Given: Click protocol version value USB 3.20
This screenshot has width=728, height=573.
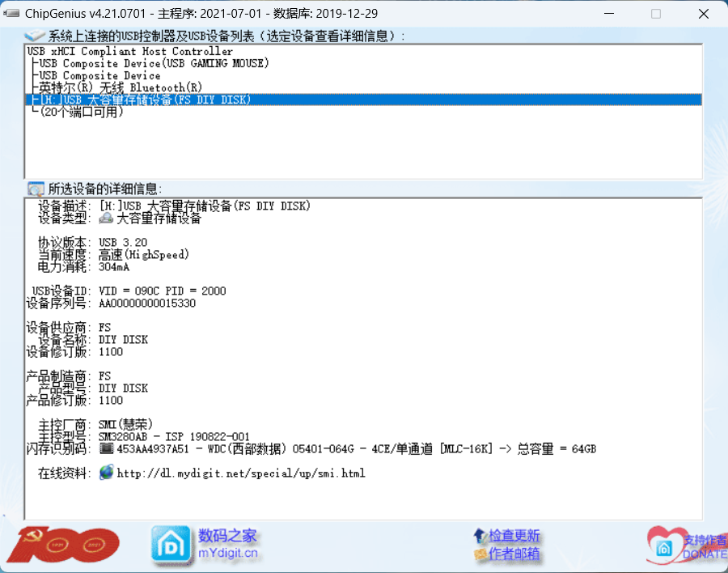Looking at the screenshot, I should 123,243.
